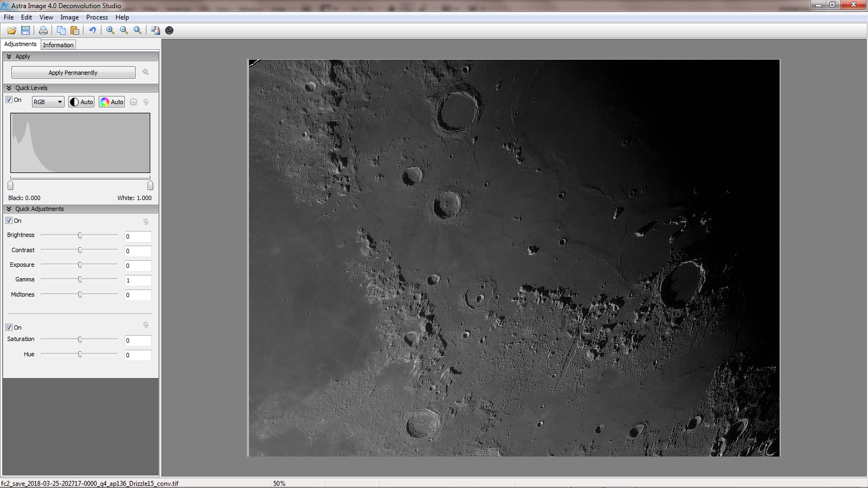This screenshot has width=868, height=488.
Task: Click Auto color balance button
Action: pos(112,102)
